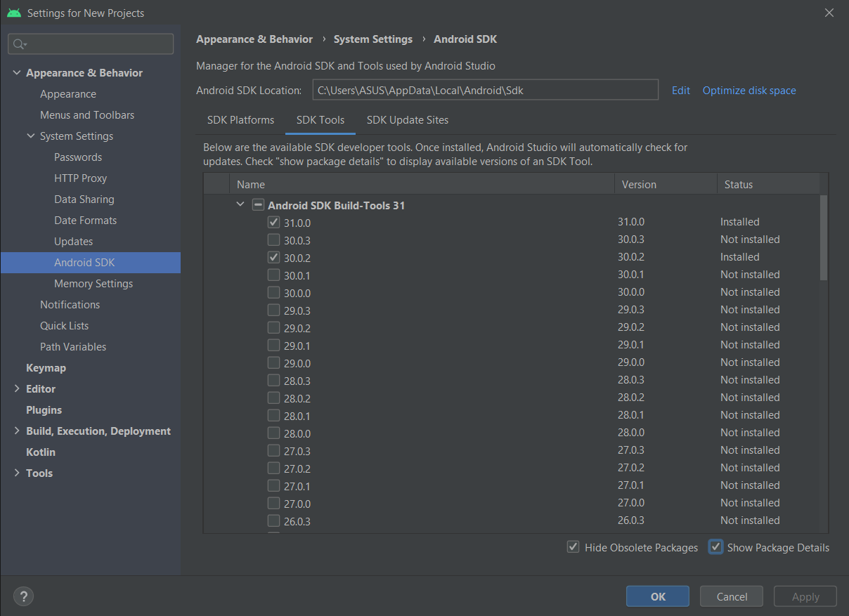The width and height of the screenshot is (849, 616).
Task: Switch to the SDK Platforms tab
Action: (x=240, y=120)
